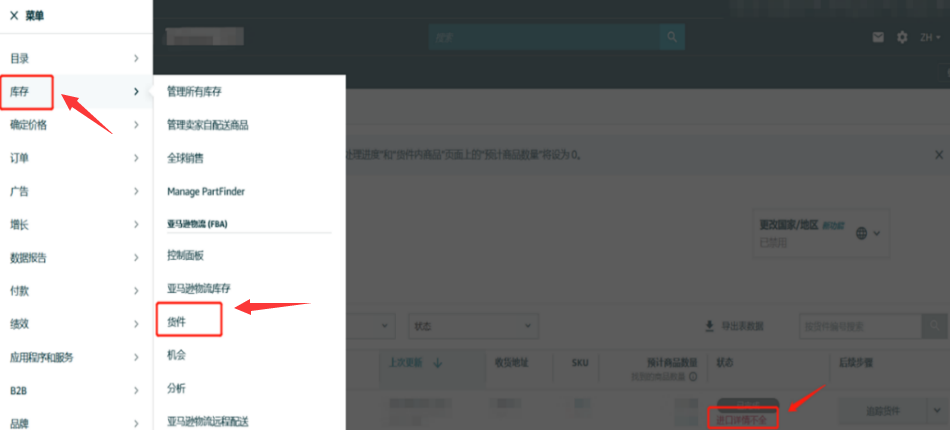Close the 菜单 side panel with the X
This screenshot has width=950, height=431.
point(14,16)
